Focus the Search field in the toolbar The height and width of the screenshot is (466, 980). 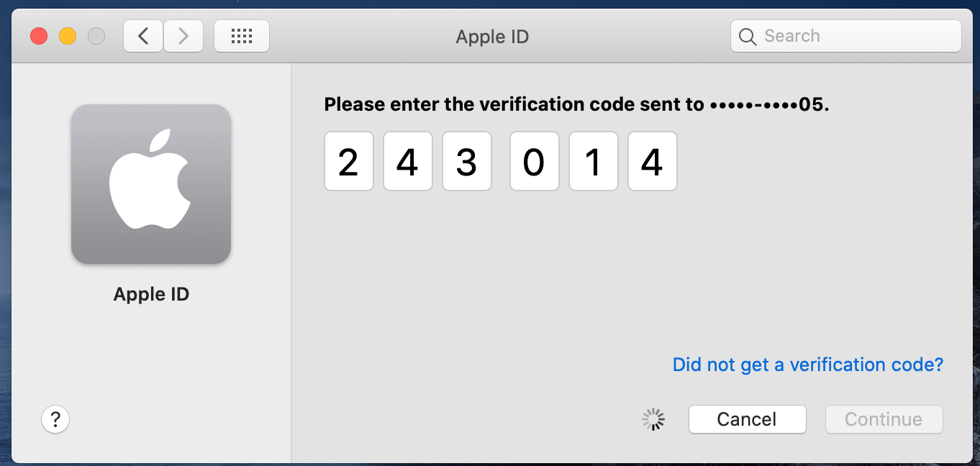(856, 36)
